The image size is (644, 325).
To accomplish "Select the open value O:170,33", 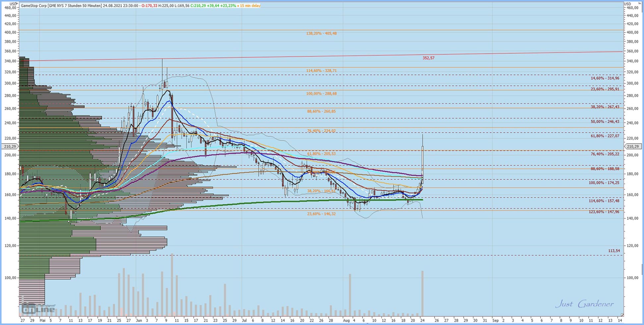I will tap(149, 6).
